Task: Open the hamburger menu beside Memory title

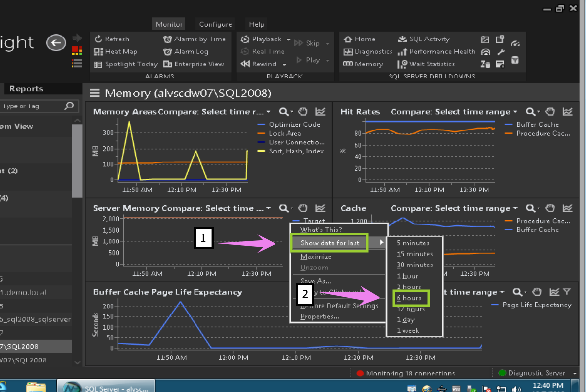Action: click(x=95, y=93)
